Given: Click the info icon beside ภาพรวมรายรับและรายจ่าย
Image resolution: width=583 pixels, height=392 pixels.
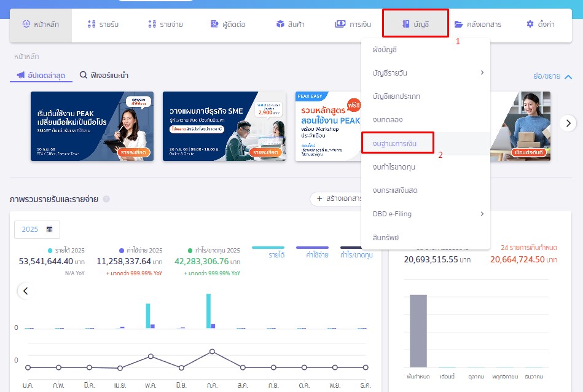Looking at the screenshot, I should tap(106, 199).
